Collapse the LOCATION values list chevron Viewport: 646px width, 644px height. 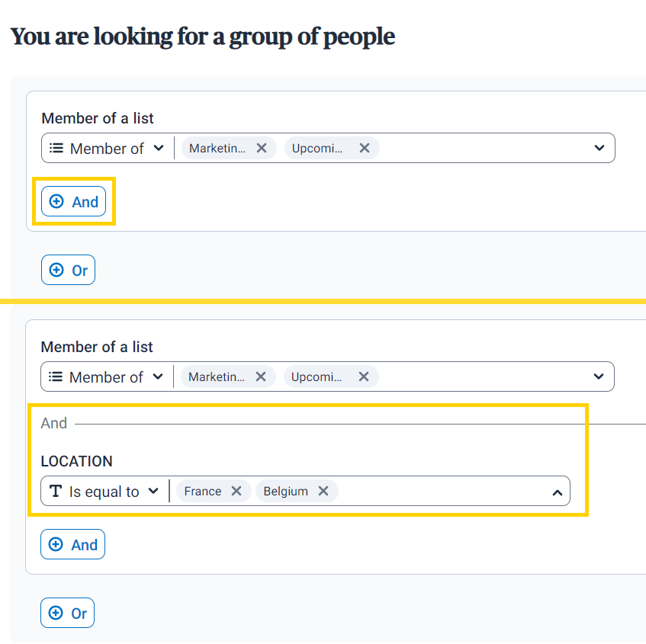click(558, 492)
